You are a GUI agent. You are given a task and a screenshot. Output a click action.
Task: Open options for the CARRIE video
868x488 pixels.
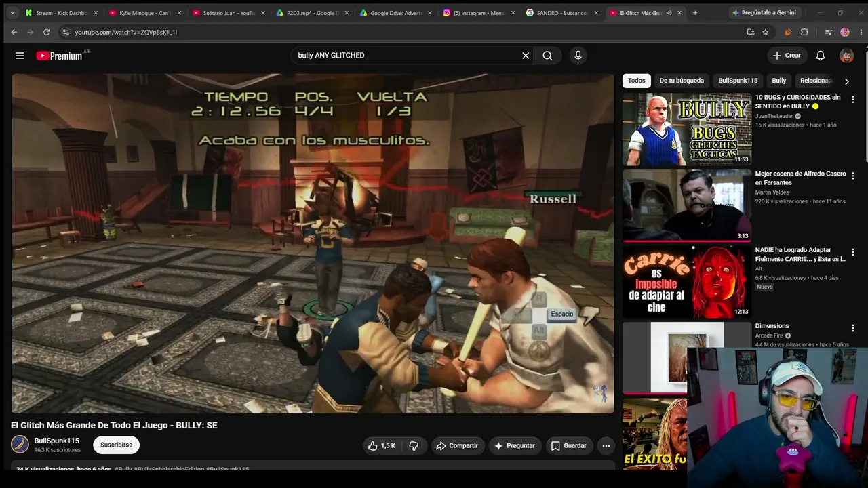[x=853, y=253]
